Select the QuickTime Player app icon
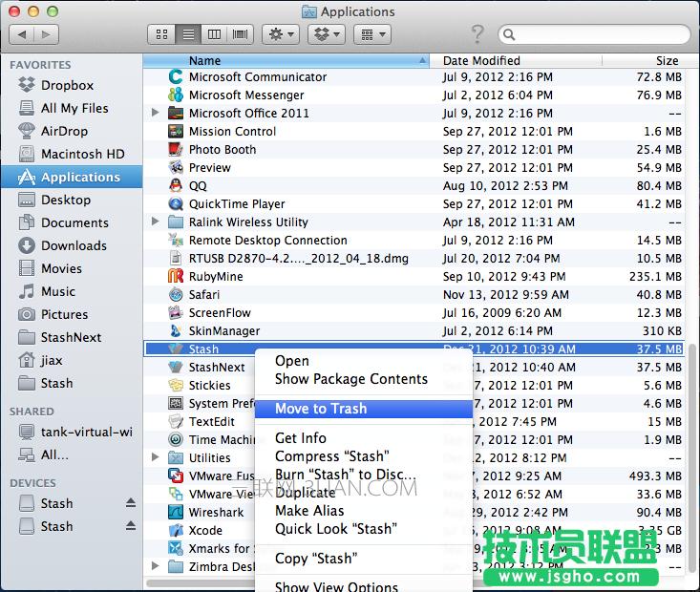Image resolution: width=700 pixels, height=592 pixels. pyautogui.click(x=176, y=203)
